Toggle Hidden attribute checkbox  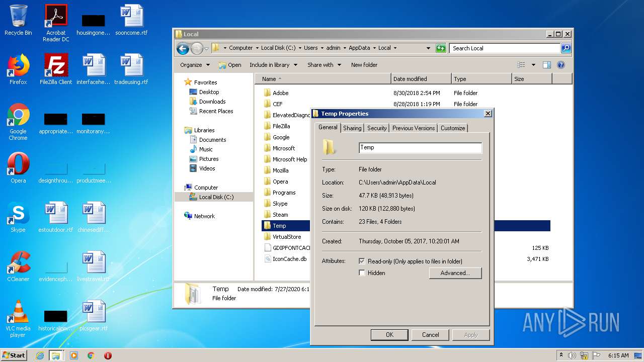pyautogui.click(x=362, y=273)
